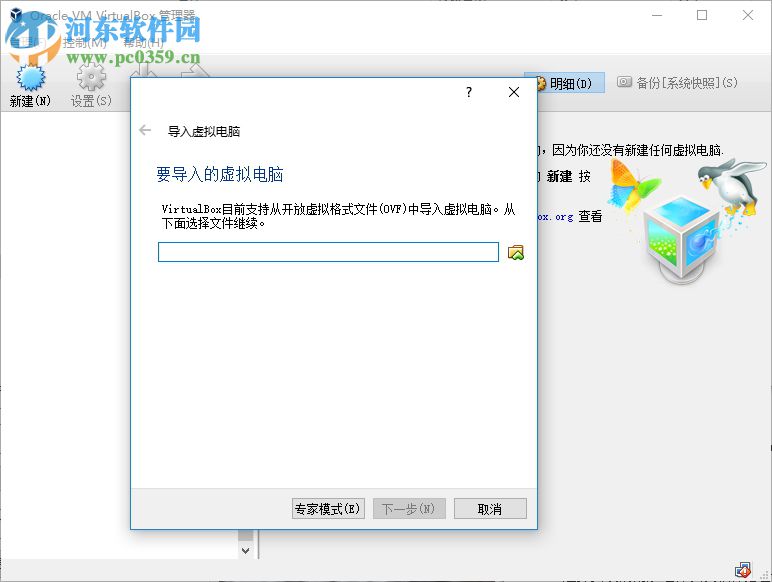Close the import appliance dialog
The image size is (772, 582).
pyautogui.click(x=514, y=92)
